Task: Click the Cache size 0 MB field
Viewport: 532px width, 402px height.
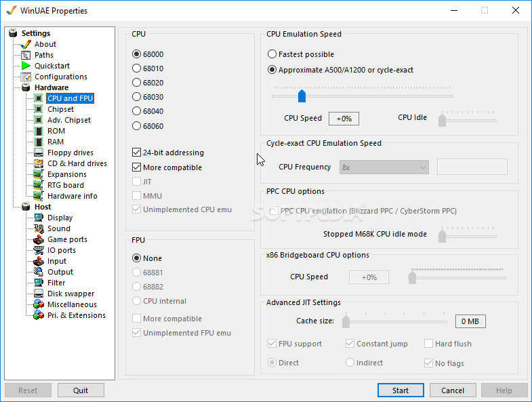Action: pos(470,321)
